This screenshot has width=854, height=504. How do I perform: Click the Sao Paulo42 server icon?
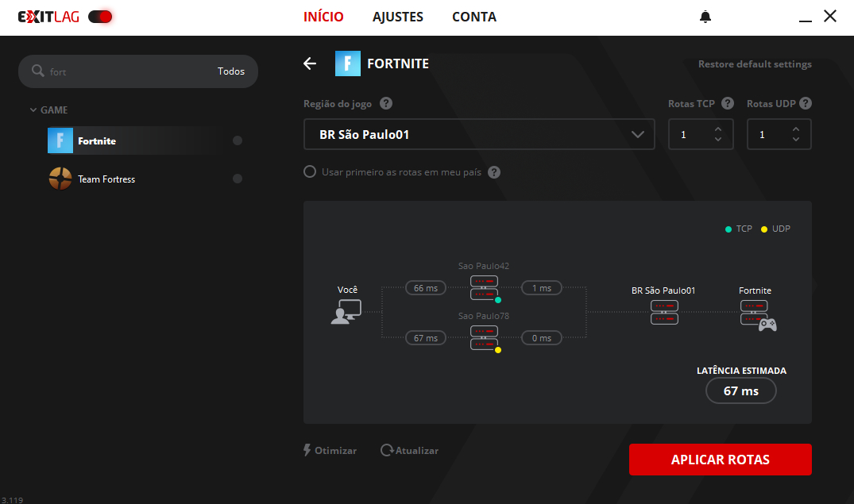(x=484, y=288)
